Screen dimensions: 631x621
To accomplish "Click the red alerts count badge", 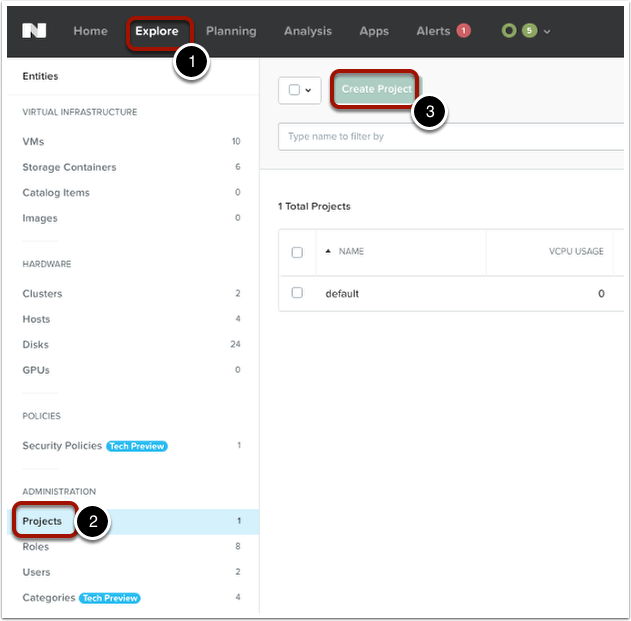I will tap(464, 31).
